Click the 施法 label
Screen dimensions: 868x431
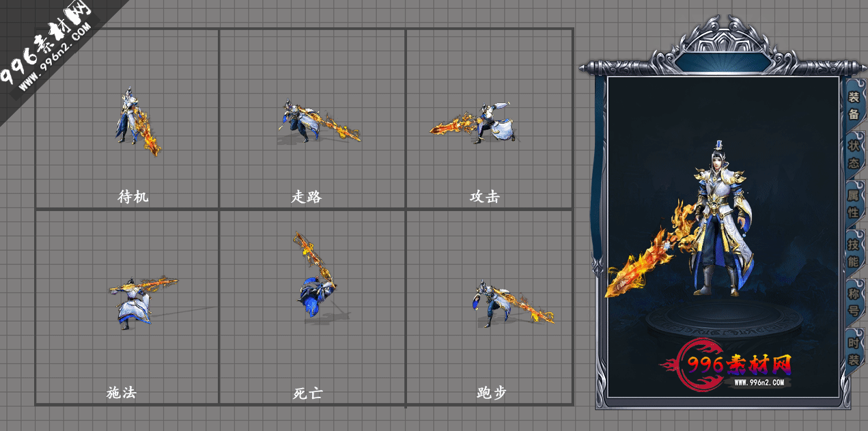122,393
